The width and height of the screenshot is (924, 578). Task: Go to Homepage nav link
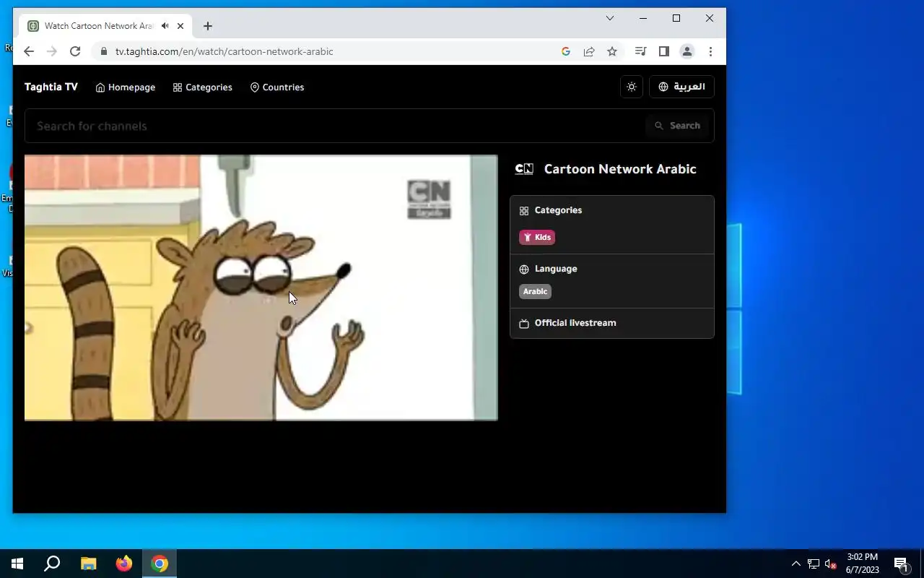tap(126, 87)
